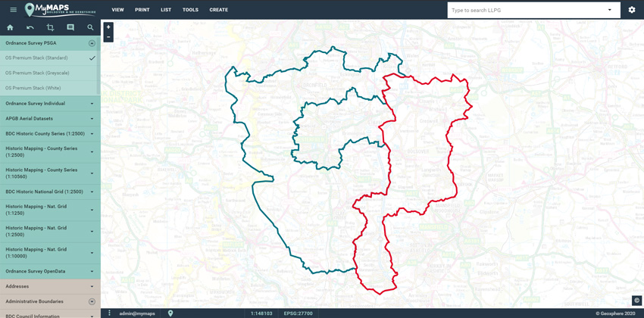This screenshot has width=644, height=318.
Task: Open the PRINT menu
Action: click(x=142, y=10)
